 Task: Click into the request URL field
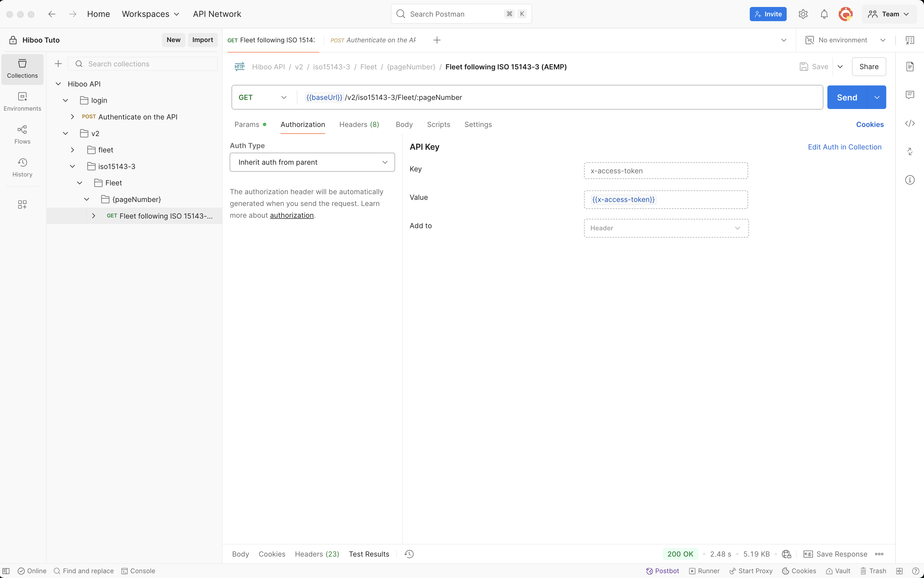(560, 97)
